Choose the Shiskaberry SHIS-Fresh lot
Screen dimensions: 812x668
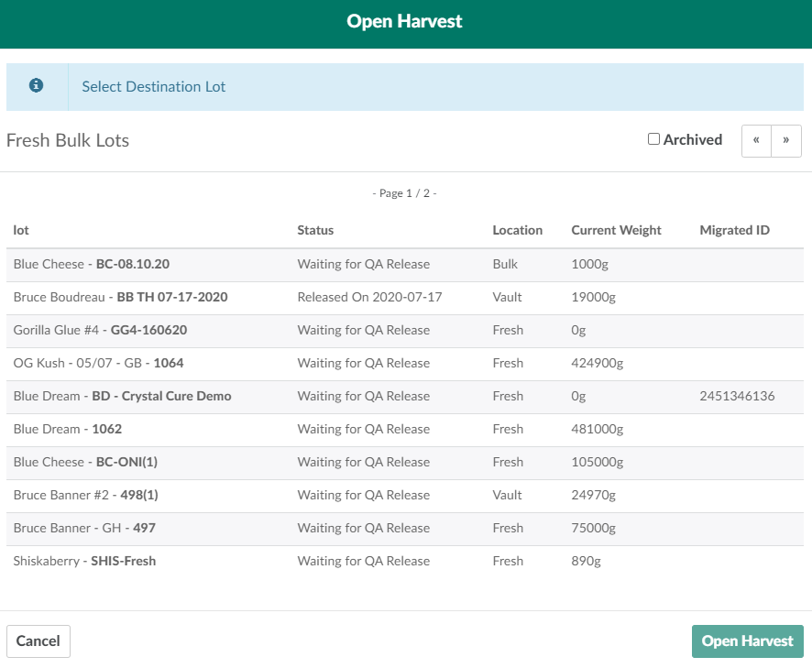(x=84, y=561)
